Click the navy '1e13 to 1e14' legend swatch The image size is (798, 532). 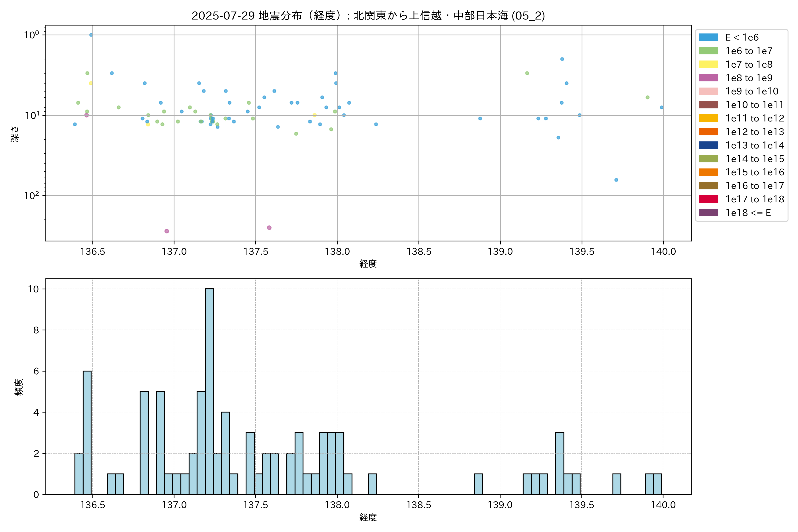click(x=708, y=145)
